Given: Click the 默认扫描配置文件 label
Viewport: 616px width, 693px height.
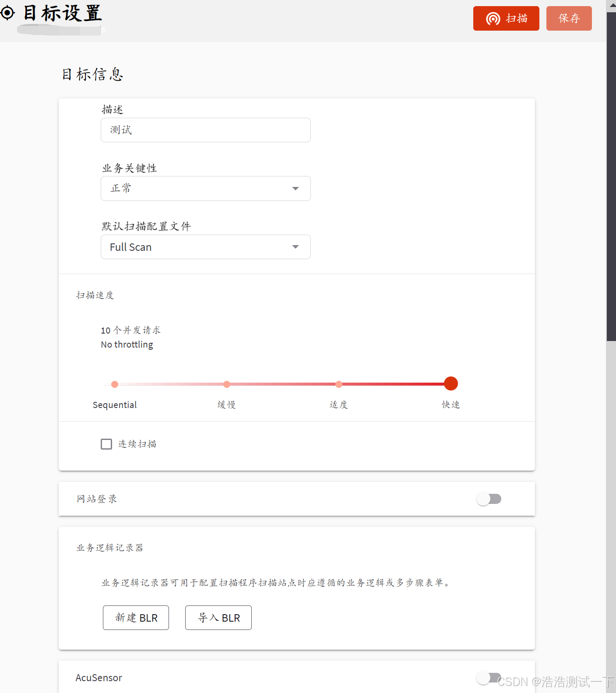Looking at the screenshot, I should pos(146,226).
